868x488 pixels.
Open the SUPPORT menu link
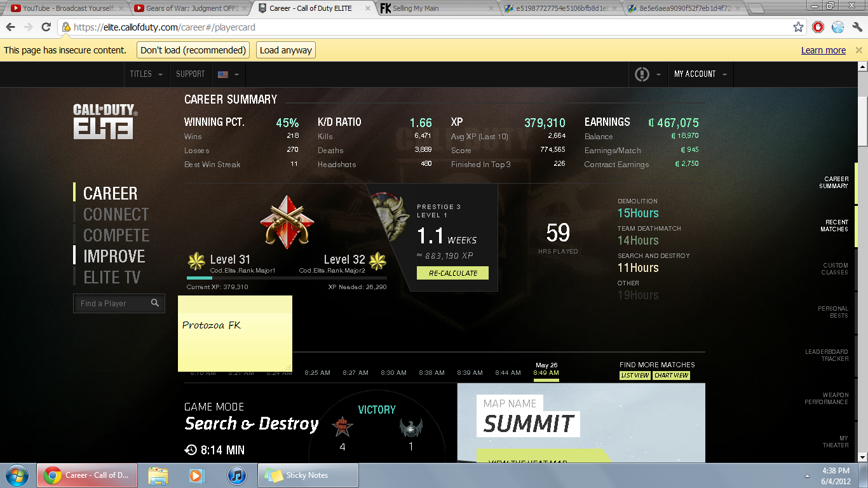(x=190, y=74)
